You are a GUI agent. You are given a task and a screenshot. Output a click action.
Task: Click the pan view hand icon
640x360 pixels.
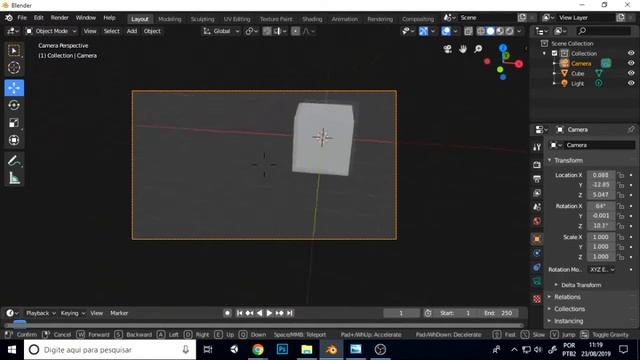pyautogui.click(x=463, y=49)
